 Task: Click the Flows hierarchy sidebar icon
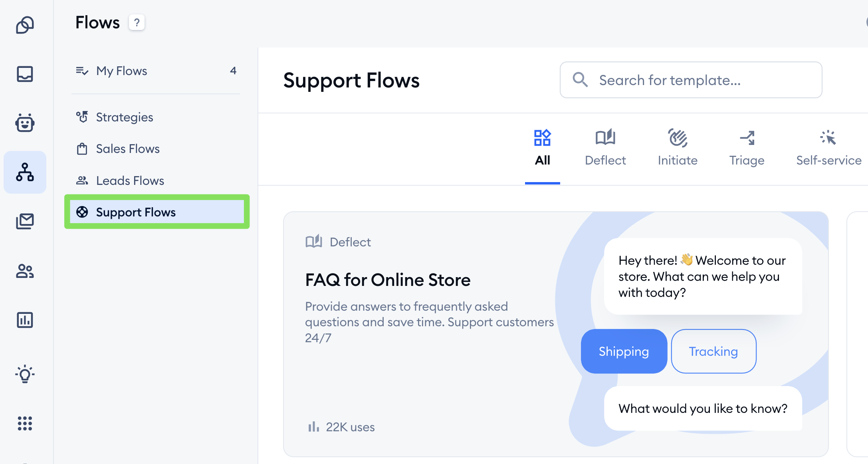coord(25,172)
